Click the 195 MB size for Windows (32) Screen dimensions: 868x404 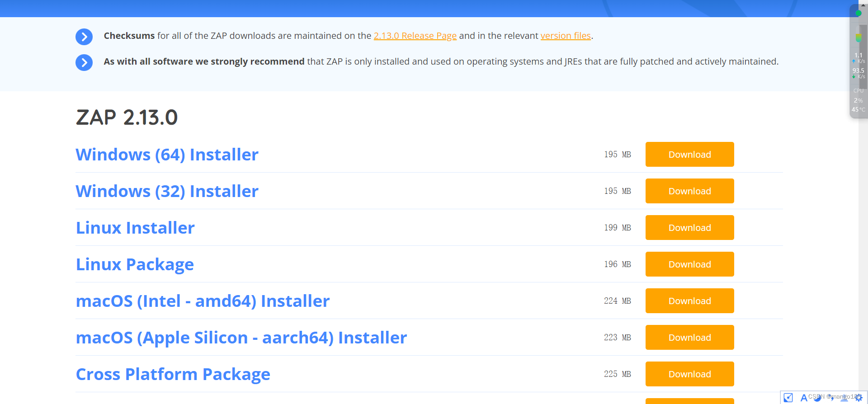coord(618,191)
